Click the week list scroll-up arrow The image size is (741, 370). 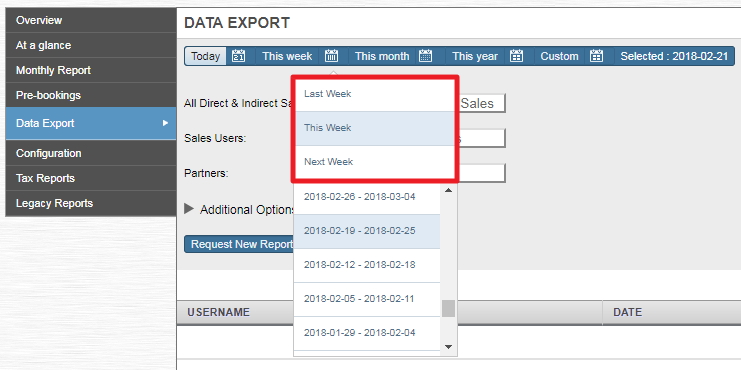[448, 190]
